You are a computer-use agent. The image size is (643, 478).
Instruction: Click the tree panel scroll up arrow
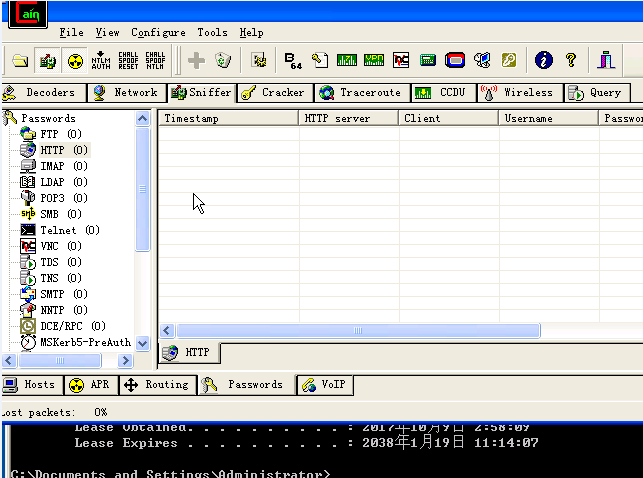pos(142,119)
